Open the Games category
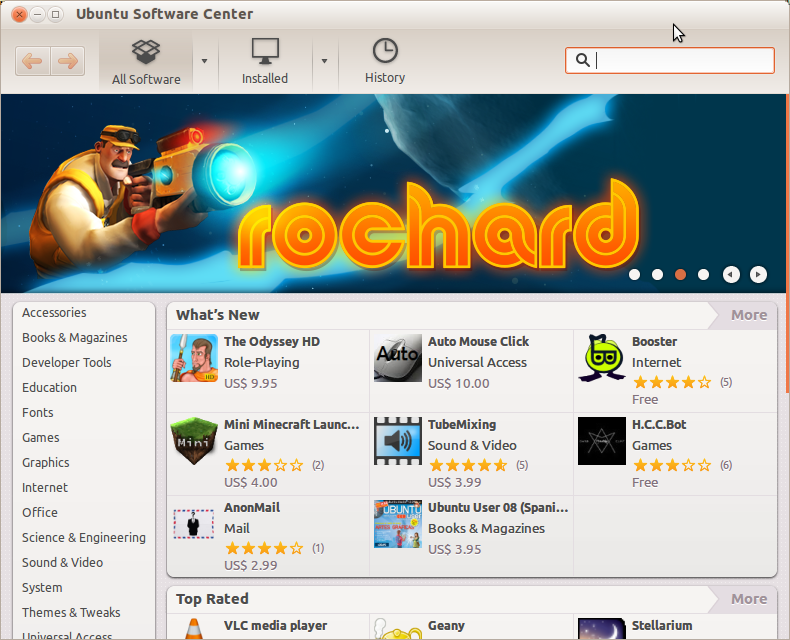This screenshot has height=640, width=790. point(41,437)
